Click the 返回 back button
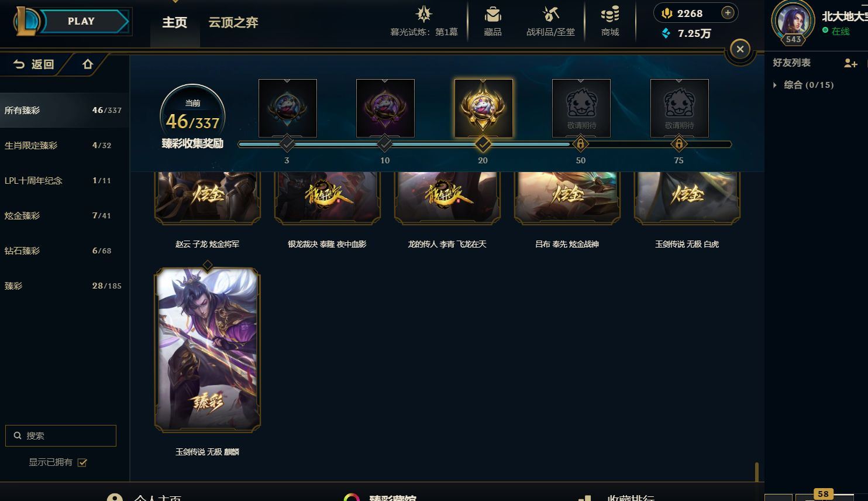Image resolution: width=868 pixels, height=501 pixels. click(x=34, y=64)
